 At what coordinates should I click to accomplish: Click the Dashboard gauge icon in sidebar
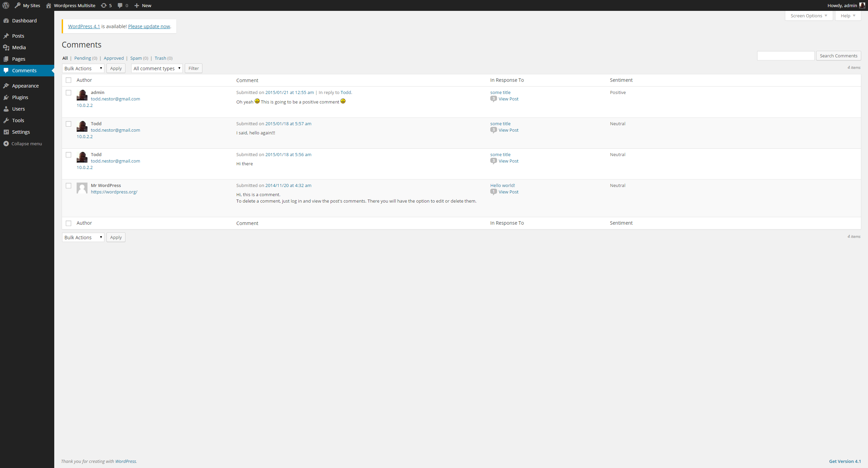6,21
